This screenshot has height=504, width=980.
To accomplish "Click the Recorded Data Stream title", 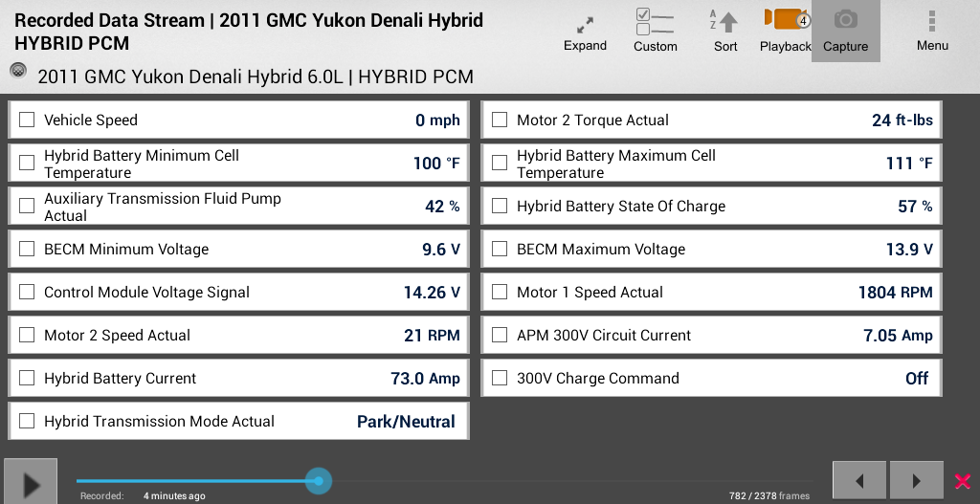I will click(x=249, y=32).
